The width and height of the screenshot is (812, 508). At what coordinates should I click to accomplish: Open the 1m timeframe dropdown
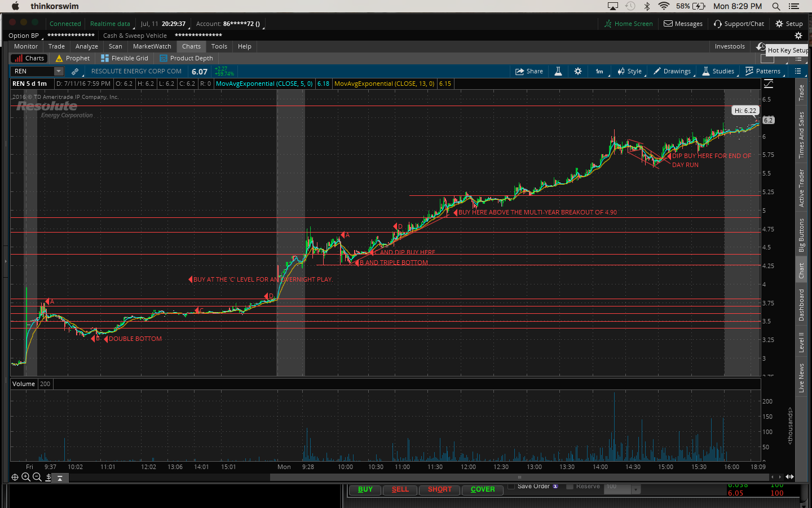tap(600, 71)
